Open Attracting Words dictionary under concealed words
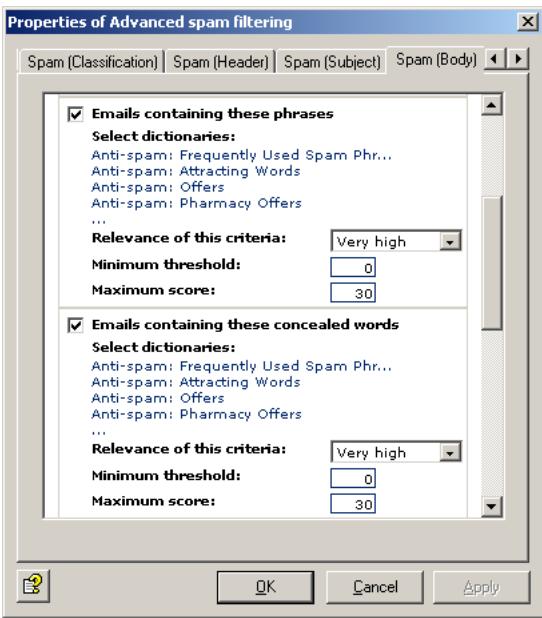The height and width of the screenshot is (618, 542). [x=196, y=382]
